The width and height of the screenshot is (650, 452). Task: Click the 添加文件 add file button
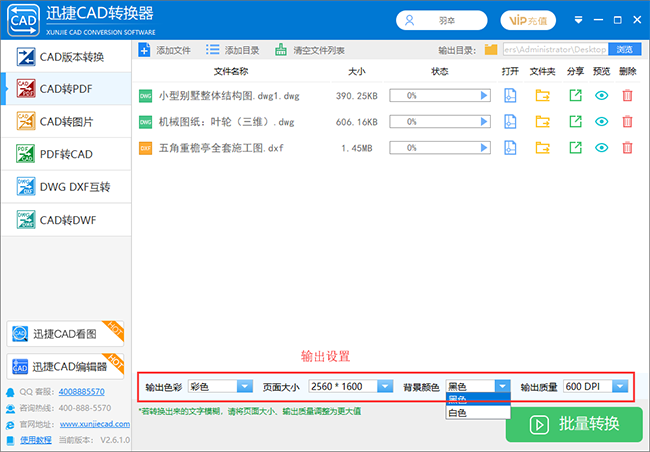click(x=165, y=50)
